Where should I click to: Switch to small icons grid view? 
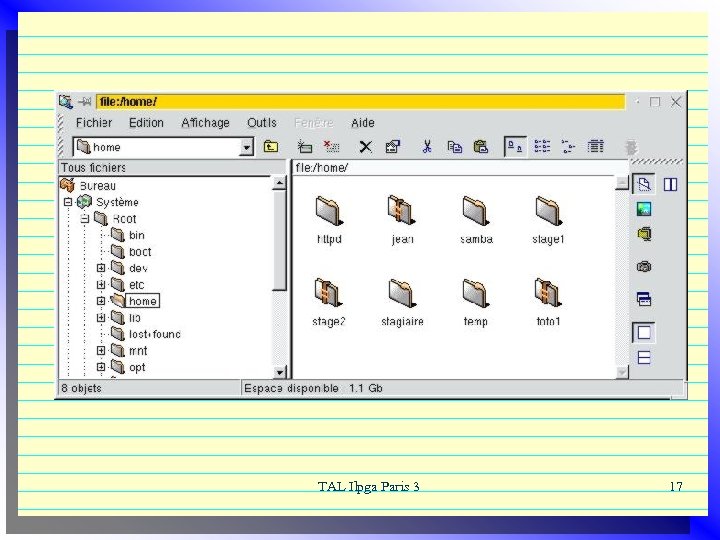click(542, 146)
